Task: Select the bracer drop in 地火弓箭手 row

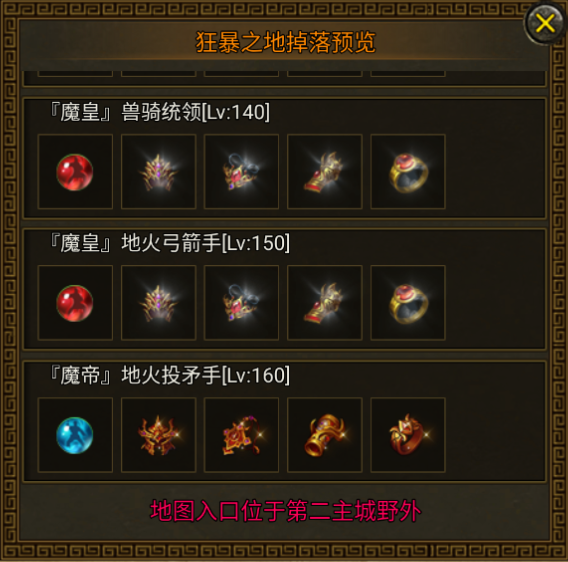Action: coord(325,303)
